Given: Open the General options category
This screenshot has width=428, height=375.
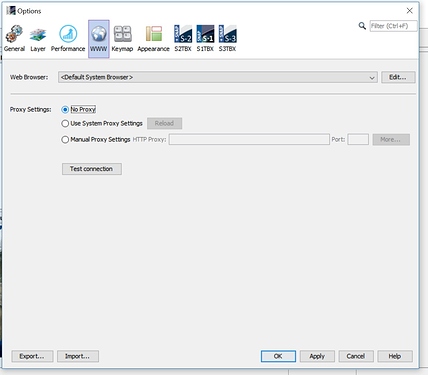Looking at the screenshot, I should pos(14,39).
